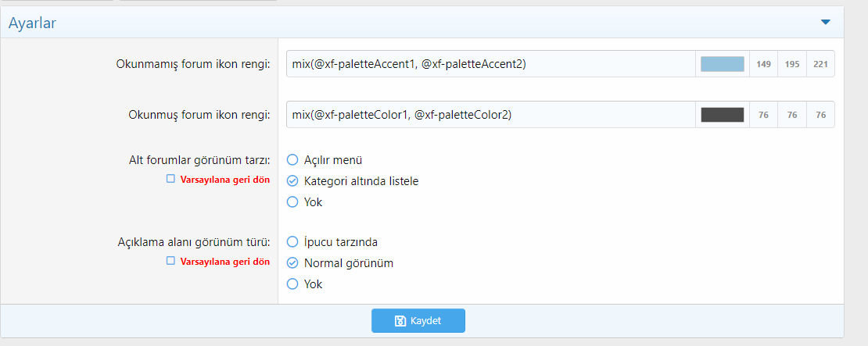Click the red value 149 box
Image resolution: width=868 pixels, height=346 pixels.
click(763, 64)
